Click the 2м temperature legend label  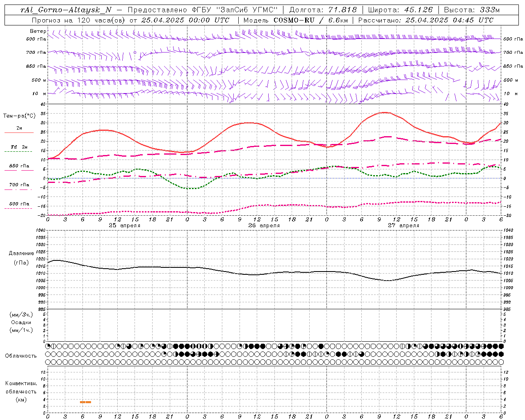(x=19, y=128)
